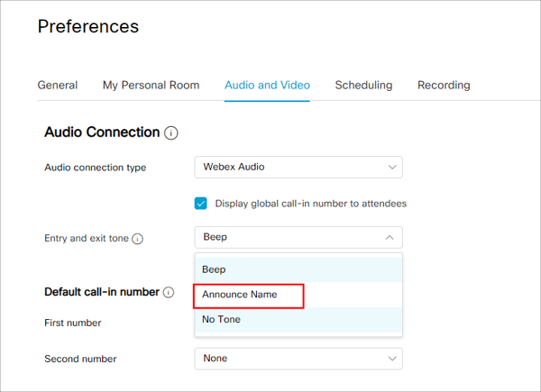Collapse the Entry and exit tone dropdown

[x=298, y=237]
